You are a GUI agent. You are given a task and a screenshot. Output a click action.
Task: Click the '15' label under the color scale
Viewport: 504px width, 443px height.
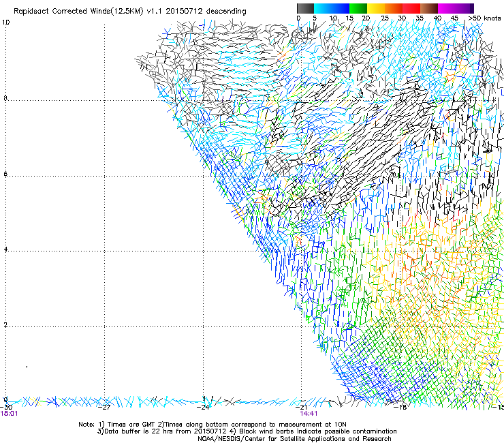click(349, 18)
